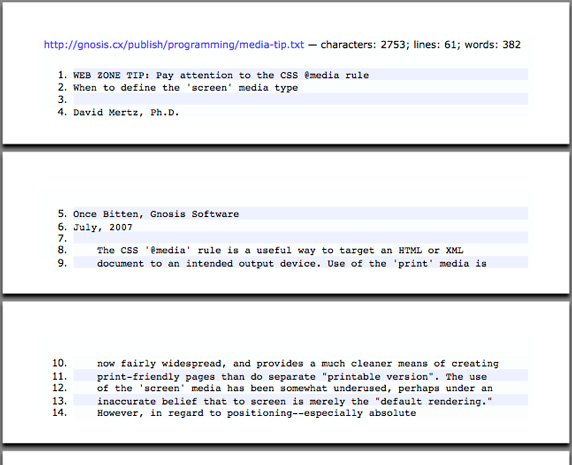Screen dimensions: 572x465
Task: Click line 14 starting "However, in regard"
Action: [300, 412]
